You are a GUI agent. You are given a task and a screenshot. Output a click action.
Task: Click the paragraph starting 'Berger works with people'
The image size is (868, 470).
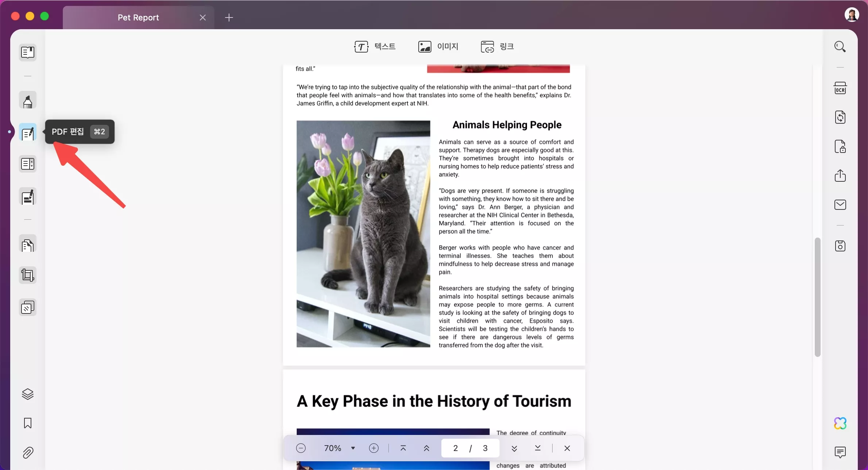[506, 260]
